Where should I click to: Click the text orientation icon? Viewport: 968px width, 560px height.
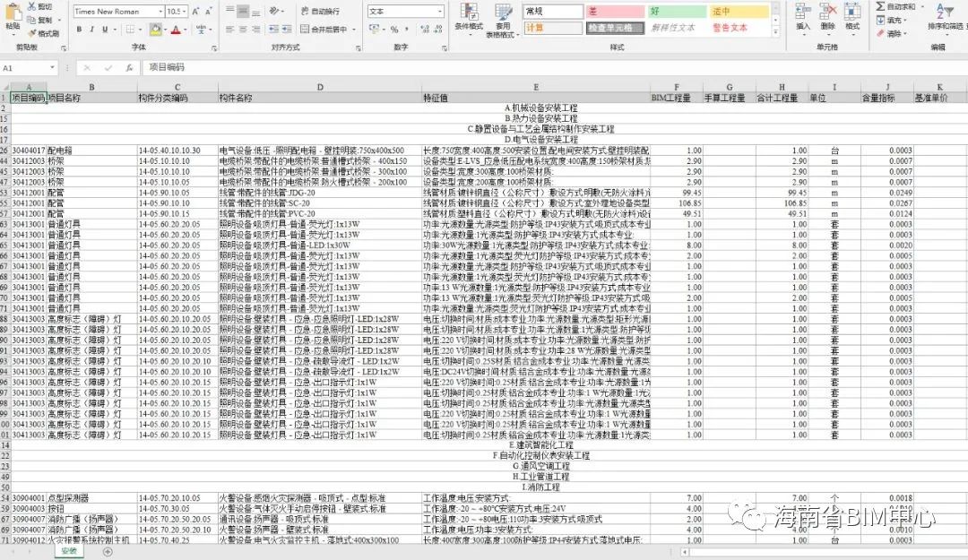point(274,11)
